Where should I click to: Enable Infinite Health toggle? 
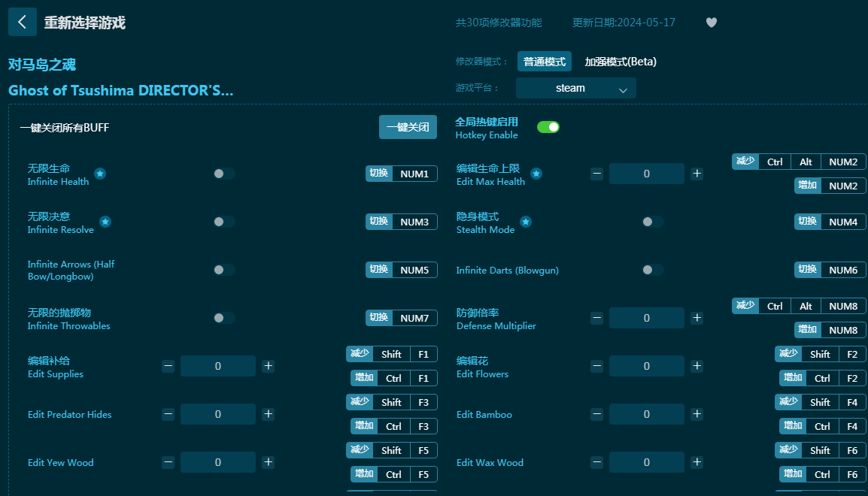224,174
